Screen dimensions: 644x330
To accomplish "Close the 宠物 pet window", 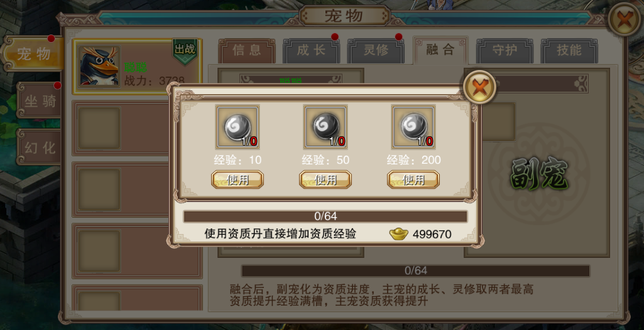I will 624,19.
